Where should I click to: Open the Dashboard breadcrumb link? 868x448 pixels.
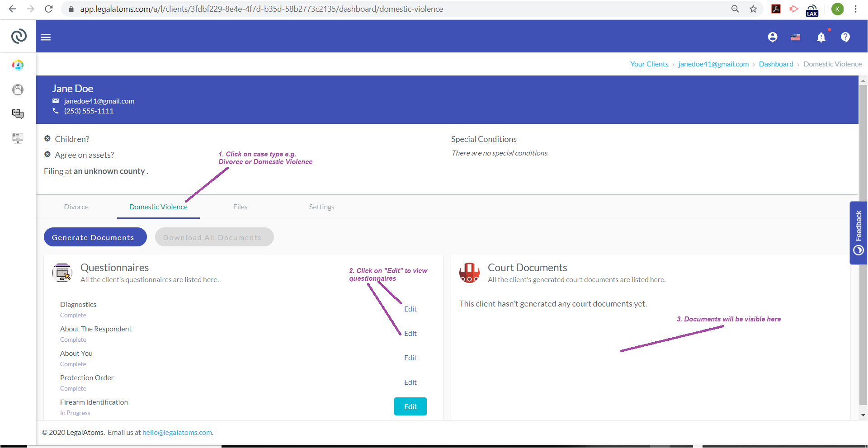click(776, 64)
